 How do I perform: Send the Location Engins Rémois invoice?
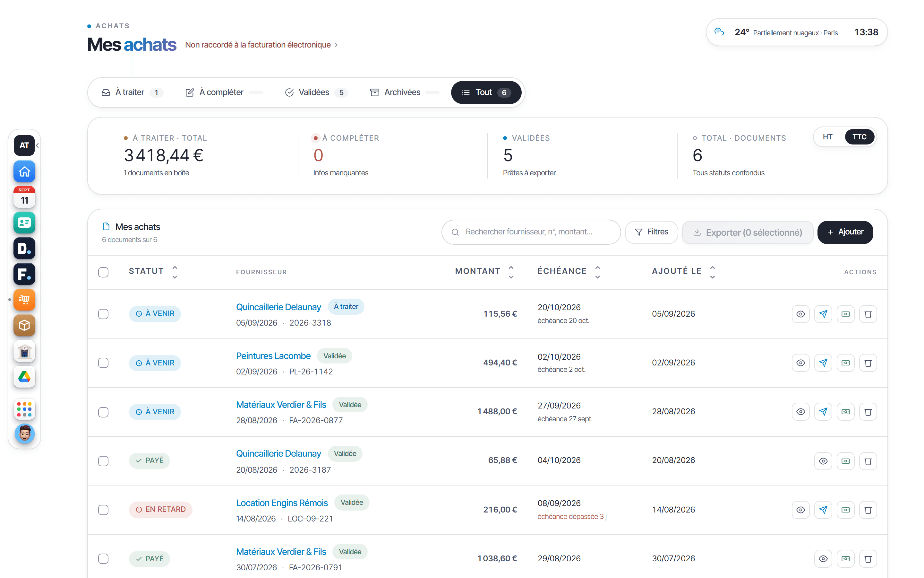tap(823, 510)
